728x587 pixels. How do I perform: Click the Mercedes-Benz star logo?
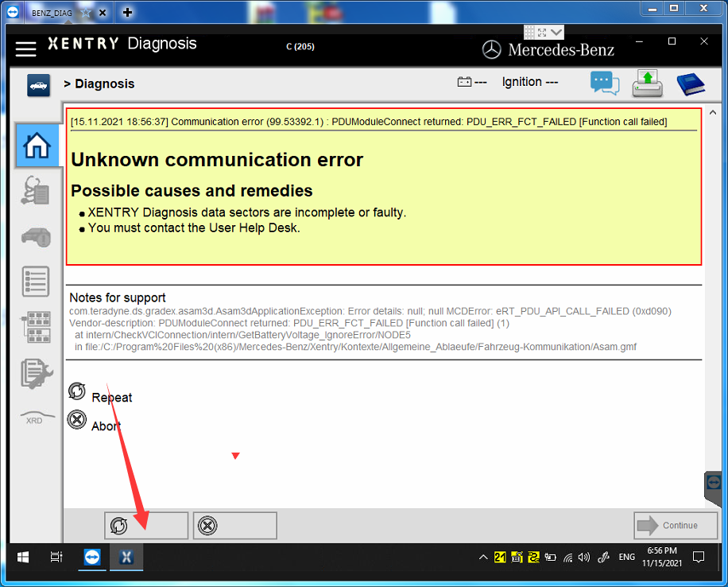click(x=491, y=49)
